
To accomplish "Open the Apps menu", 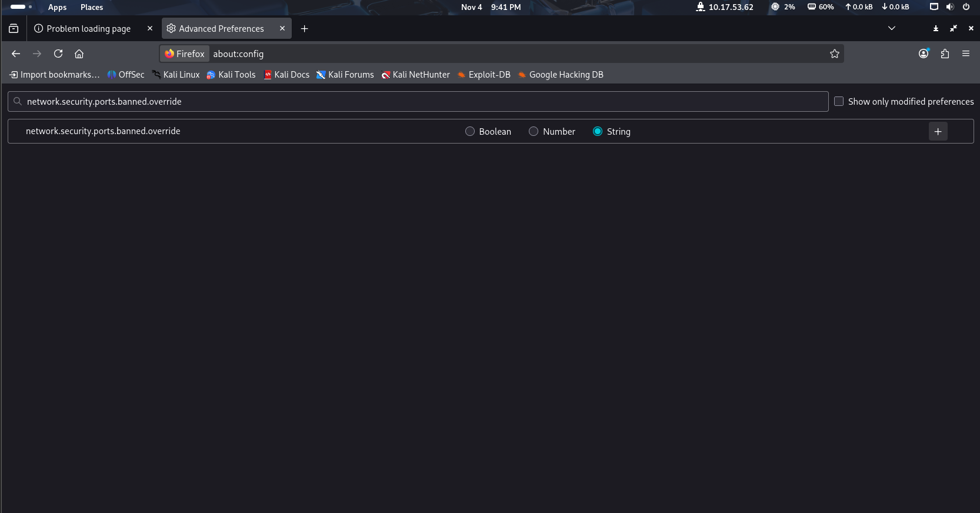I will (57, 7).
